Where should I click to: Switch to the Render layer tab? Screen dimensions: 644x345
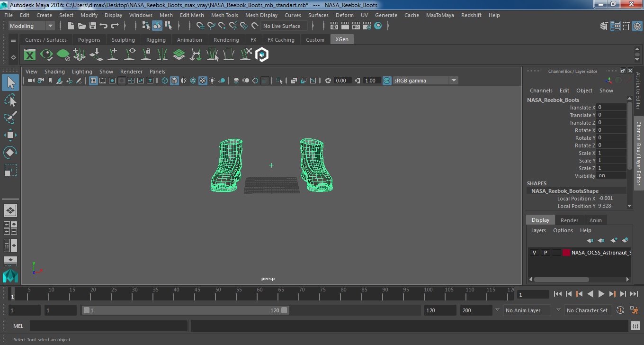(x=569, y=220)
